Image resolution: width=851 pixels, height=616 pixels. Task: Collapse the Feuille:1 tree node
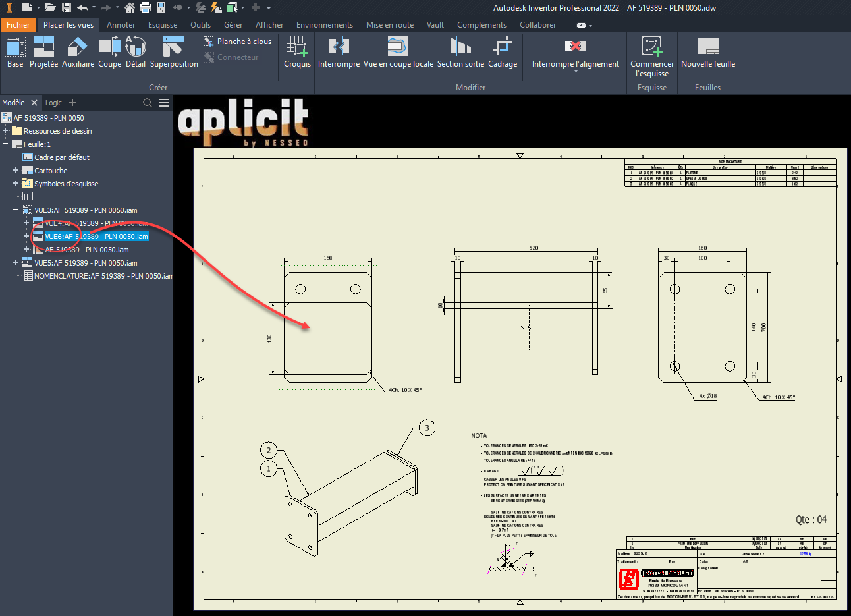tap(5, 144)
